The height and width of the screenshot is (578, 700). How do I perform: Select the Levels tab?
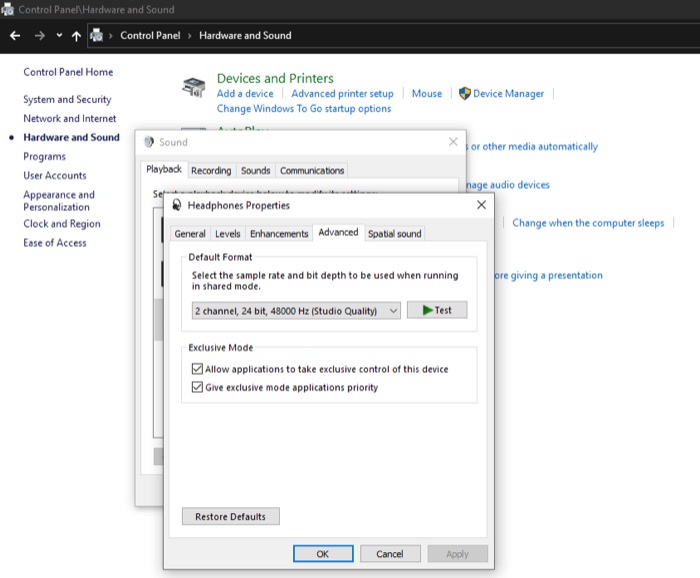point(227,233)
